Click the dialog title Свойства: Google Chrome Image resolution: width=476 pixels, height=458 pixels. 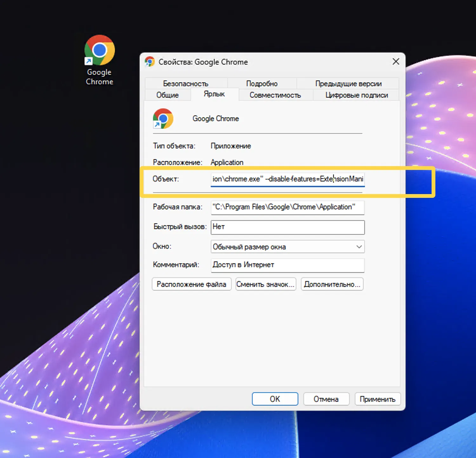203,62
